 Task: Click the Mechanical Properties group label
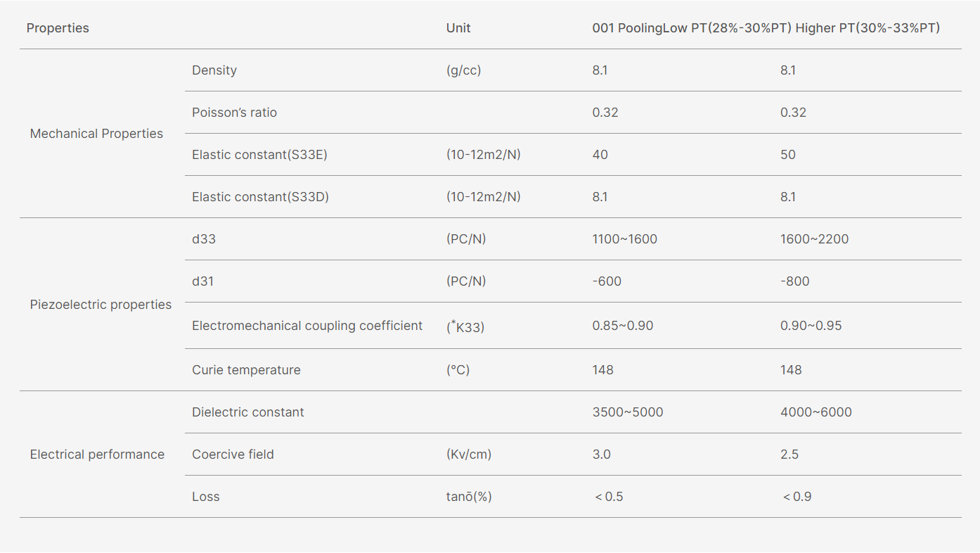pos(96,134)
